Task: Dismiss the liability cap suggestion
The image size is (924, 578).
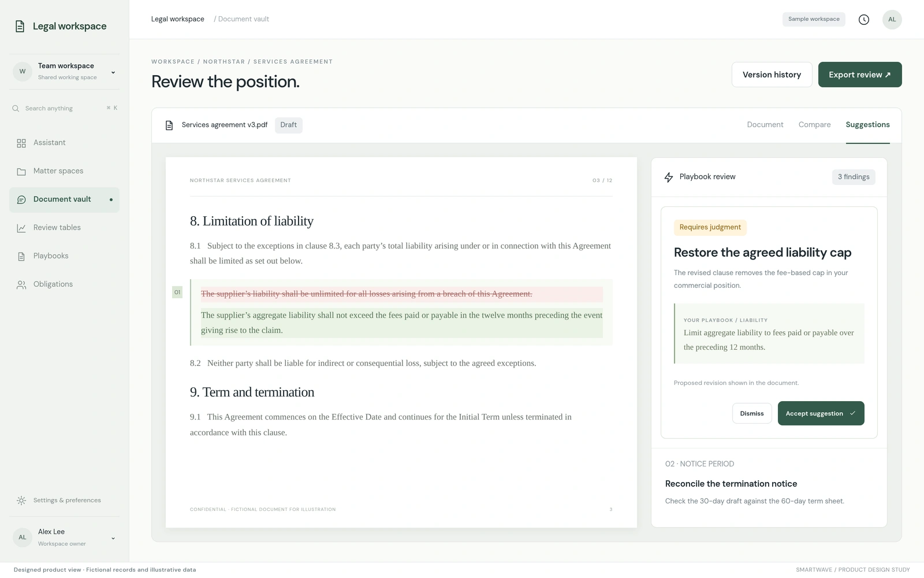Action: 752,413
